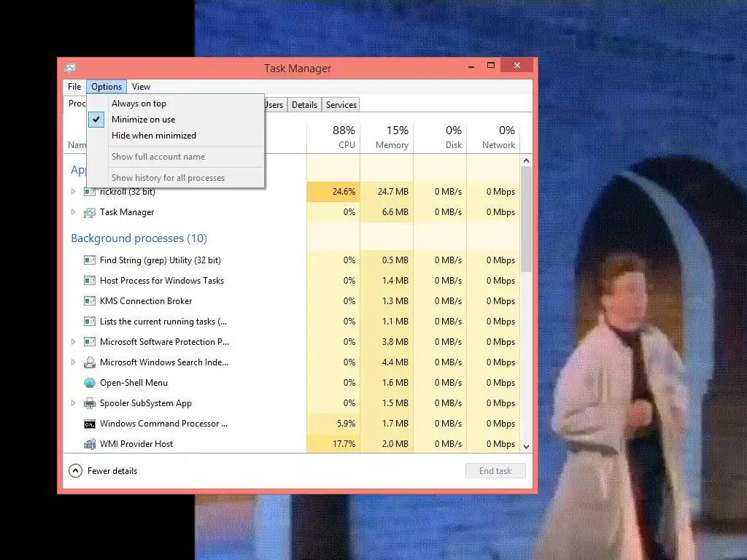The image size is (747, 560).
Task: Click Show history for all processes entry
Action: click(168, 178)
